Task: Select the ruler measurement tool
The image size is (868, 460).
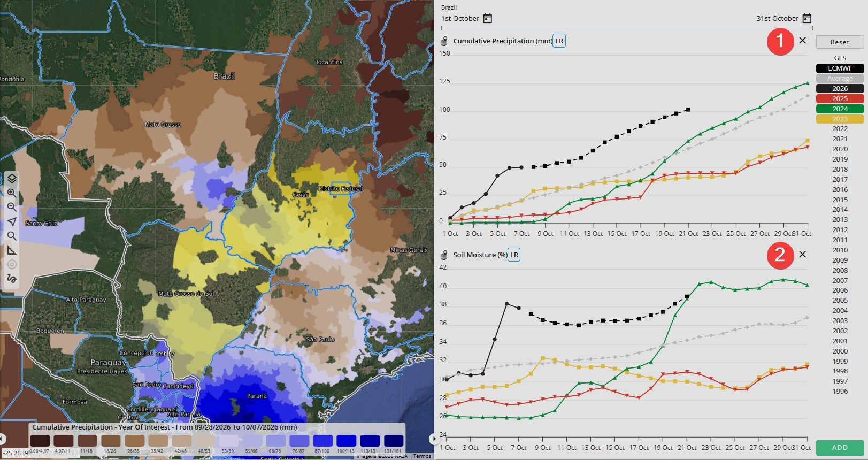Action: pos(12,250)
